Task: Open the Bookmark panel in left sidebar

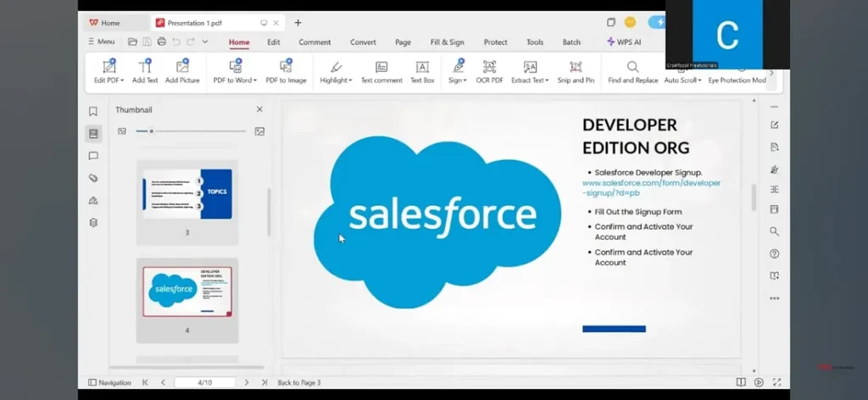Action: (x=93, y=111)
